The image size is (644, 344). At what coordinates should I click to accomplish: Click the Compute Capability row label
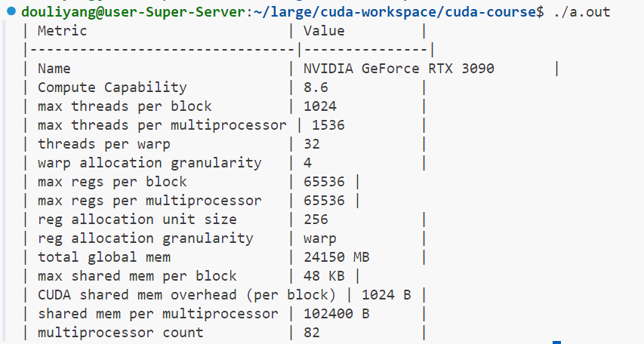[x=112, y=88]
